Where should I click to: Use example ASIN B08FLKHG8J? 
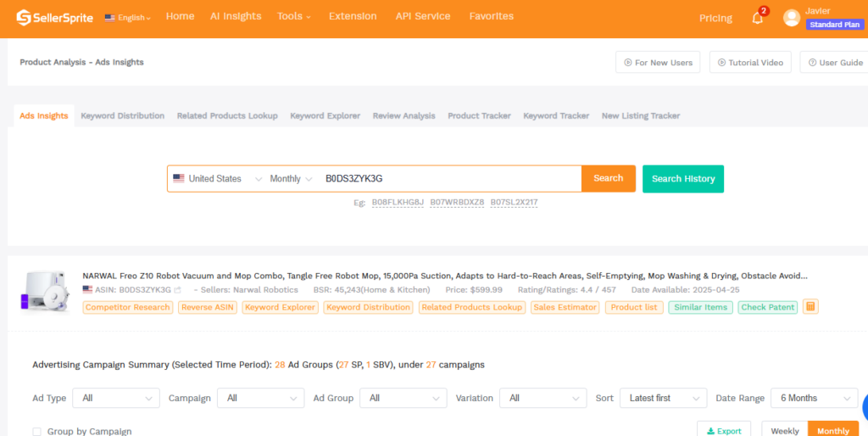click(398, 203)
